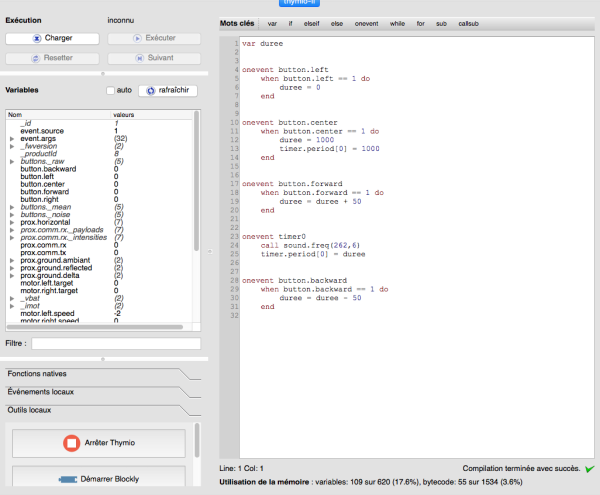Click the splitter handle below execution buttons
Viewport: 600px width, 495px height.
pyautogui.click(x=103, y=73)
